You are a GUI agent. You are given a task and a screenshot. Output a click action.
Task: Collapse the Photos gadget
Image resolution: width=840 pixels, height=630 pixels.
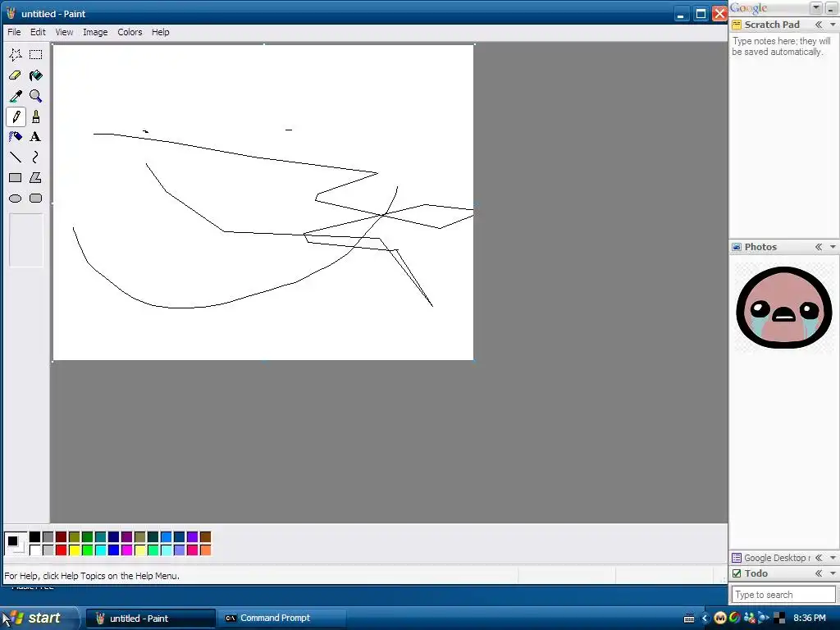819,247
